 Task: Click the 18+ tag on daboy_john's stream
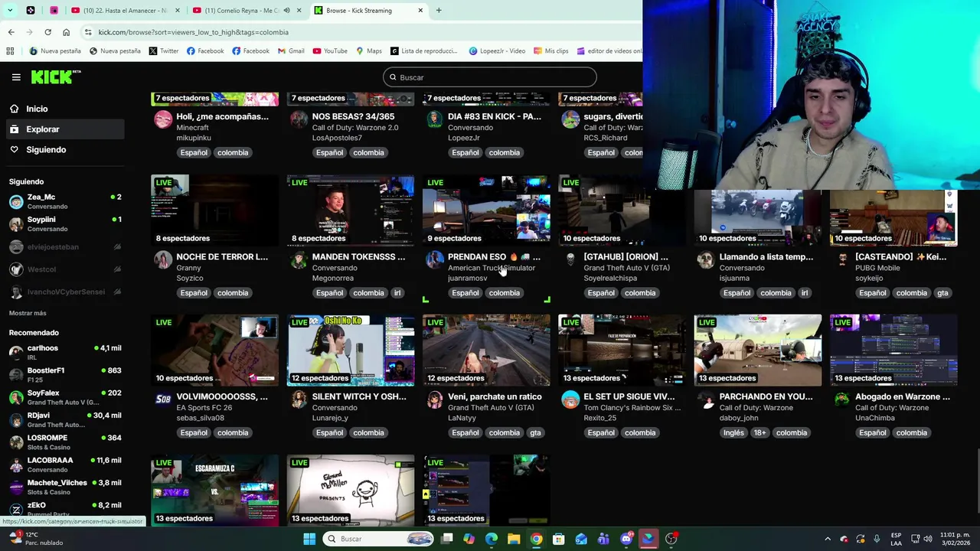759,432
